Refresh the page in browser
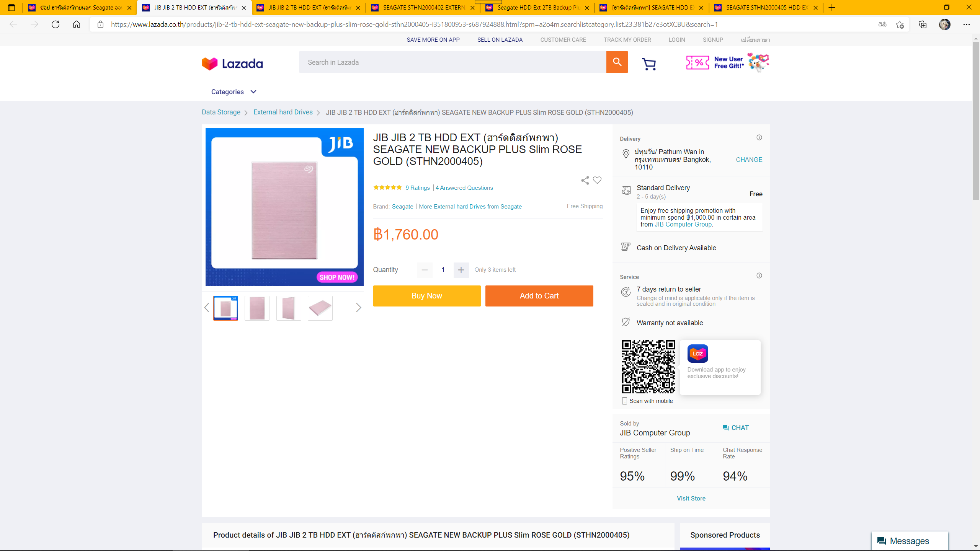 pos(56,24)
